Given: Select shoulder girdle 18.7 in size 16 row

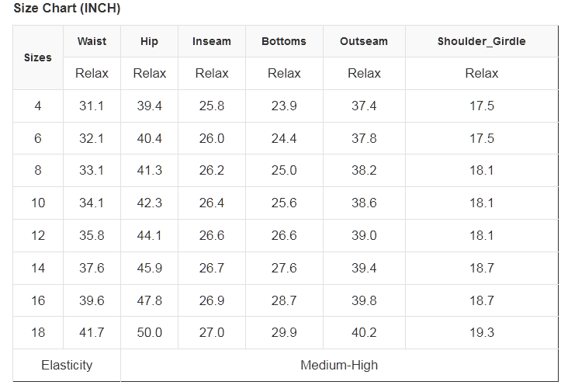Looking at the screenshot, I should 481,300.
